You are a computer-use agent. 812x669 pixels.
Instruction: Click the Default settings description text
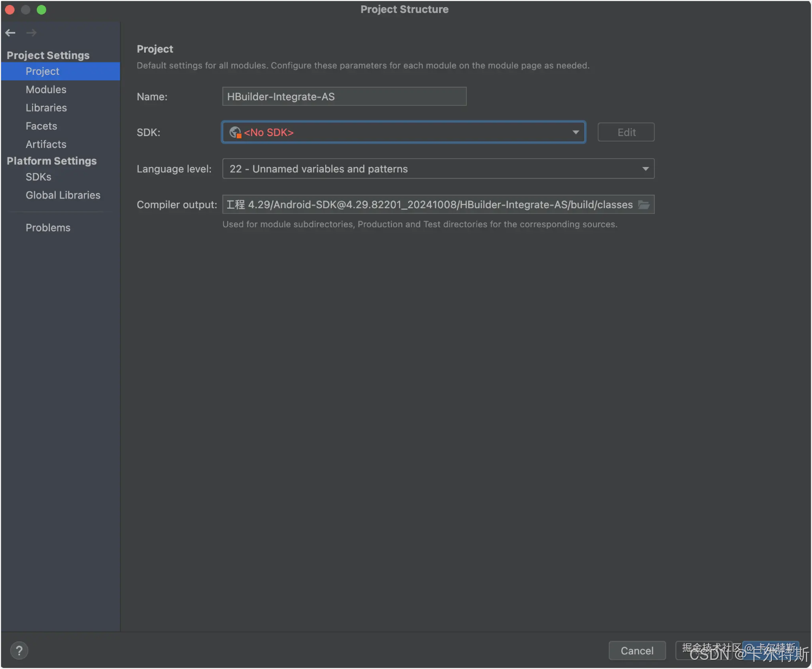(x=363, y=66)
